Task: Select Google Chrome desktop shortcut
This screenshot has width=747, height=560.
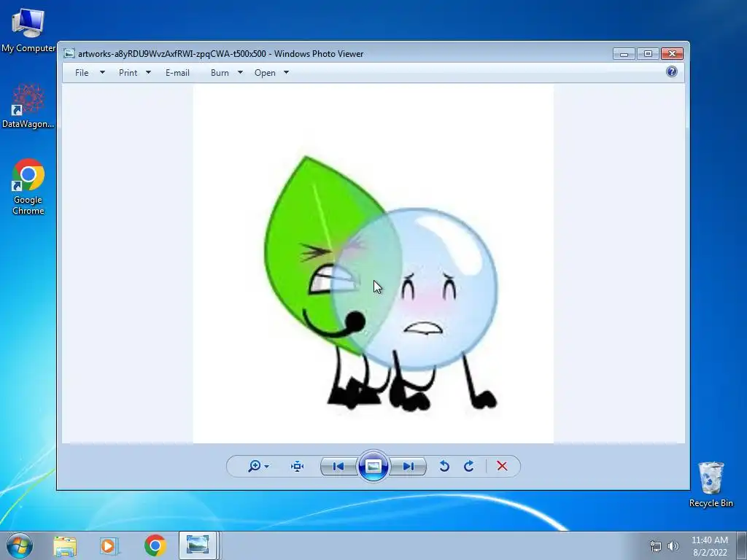Action: 28,187
